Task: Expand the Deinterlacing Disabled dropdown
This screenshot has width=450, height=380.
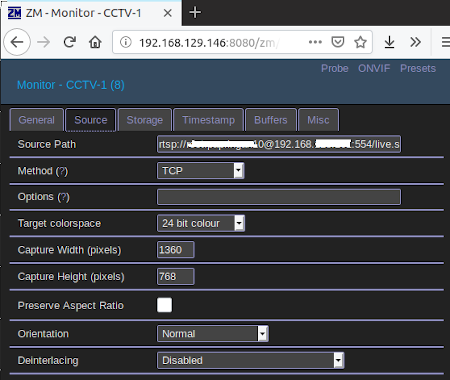Action: click(250, 360)
